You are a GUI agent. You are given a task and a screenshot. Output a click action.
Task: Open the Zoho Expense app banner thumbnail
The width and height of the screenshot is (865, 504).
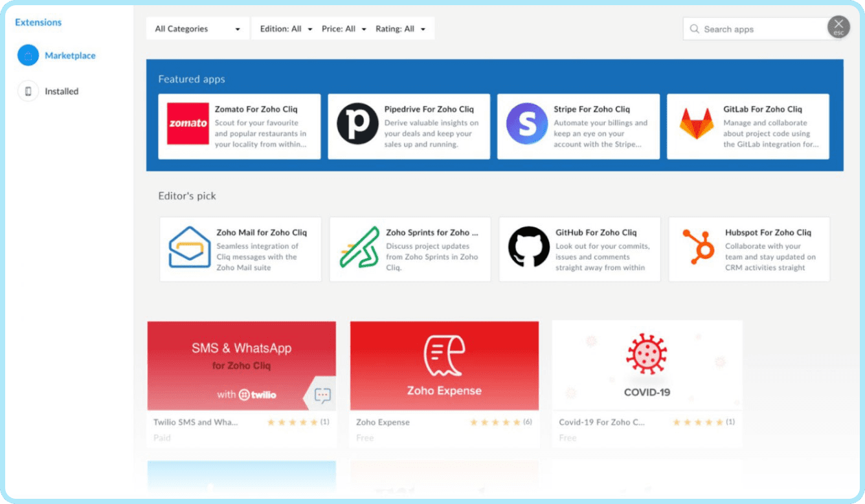pyautogui.click(x=444, y=366)
